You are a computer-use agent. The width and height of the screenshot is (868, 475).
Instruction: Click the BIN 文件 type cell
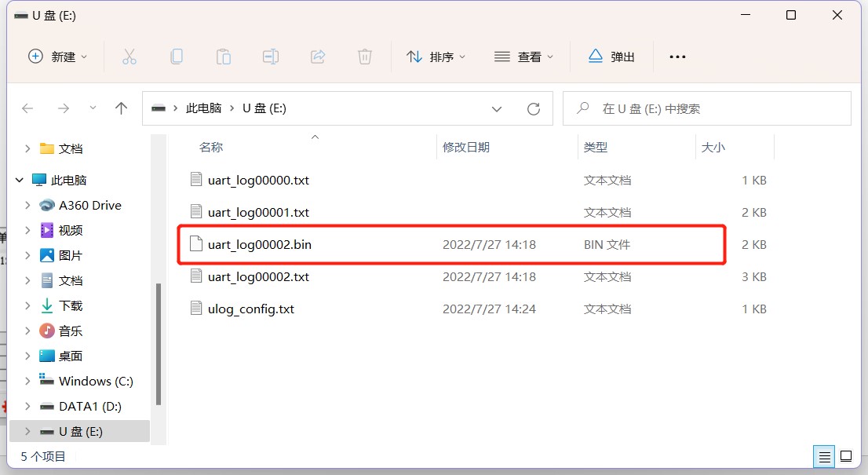607,245
